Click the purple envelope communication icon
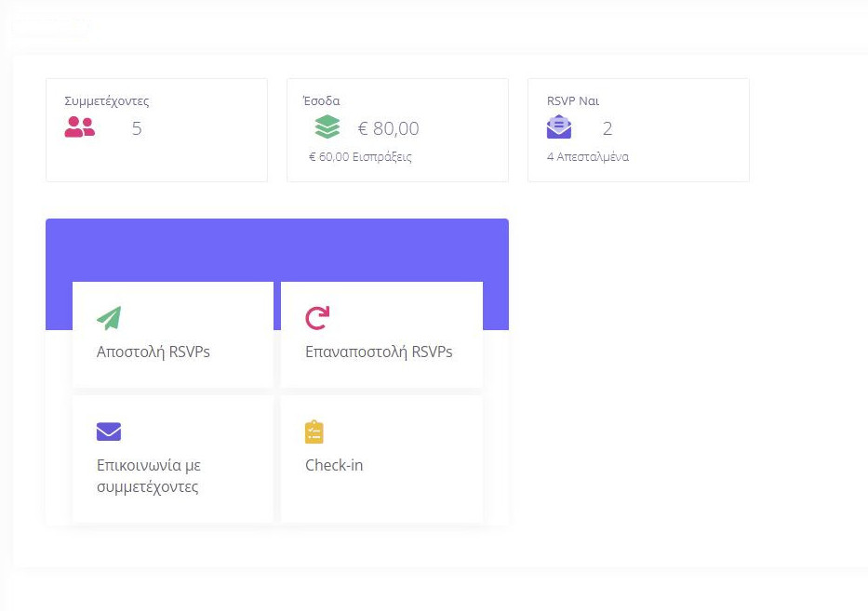The image size is (868, 611). pyautogui.click(x=109, y=432)
